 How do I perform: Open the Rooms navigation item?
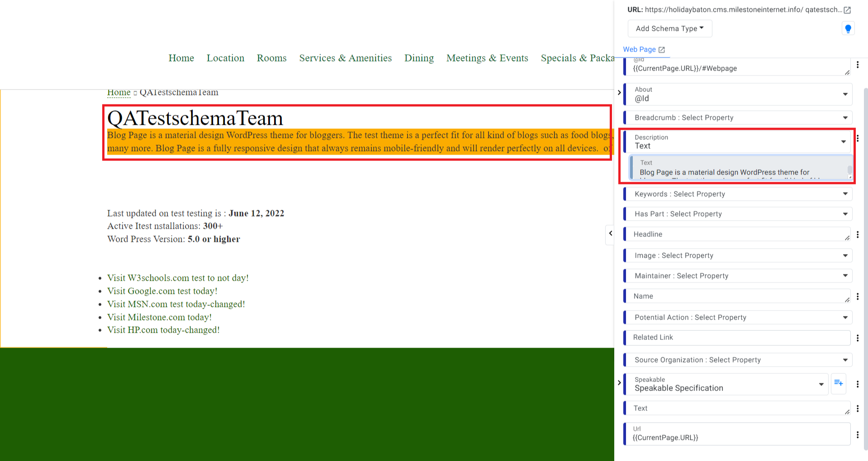[272, 58]
